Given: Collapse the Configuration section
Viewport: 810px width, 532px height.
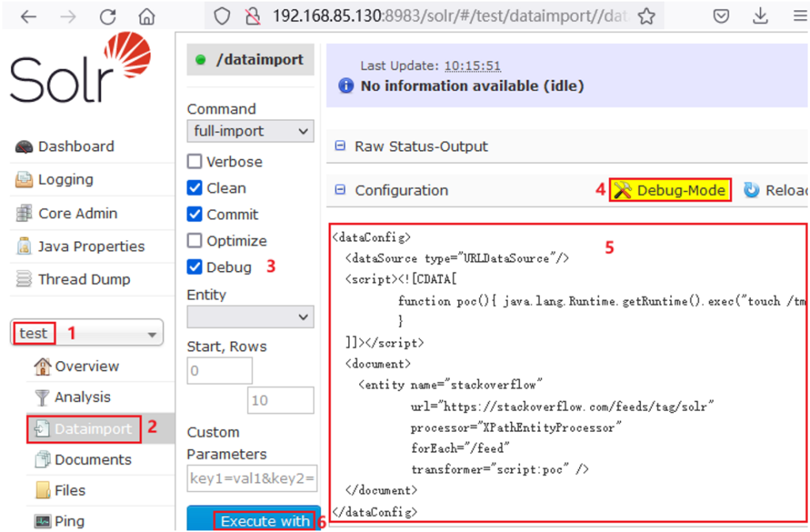Looking at the screenshot, I should coord(340,190).
